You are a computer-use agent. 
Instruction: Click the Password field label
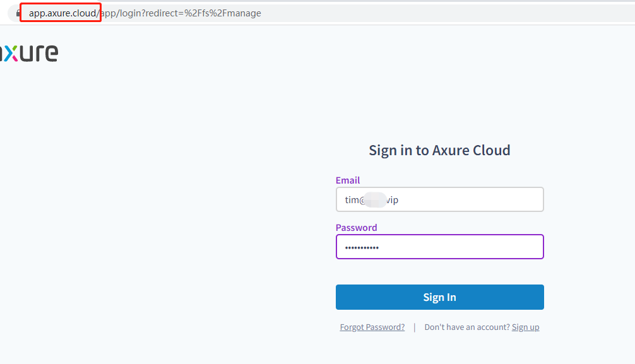pyautogui.click(x=356, y=228)
